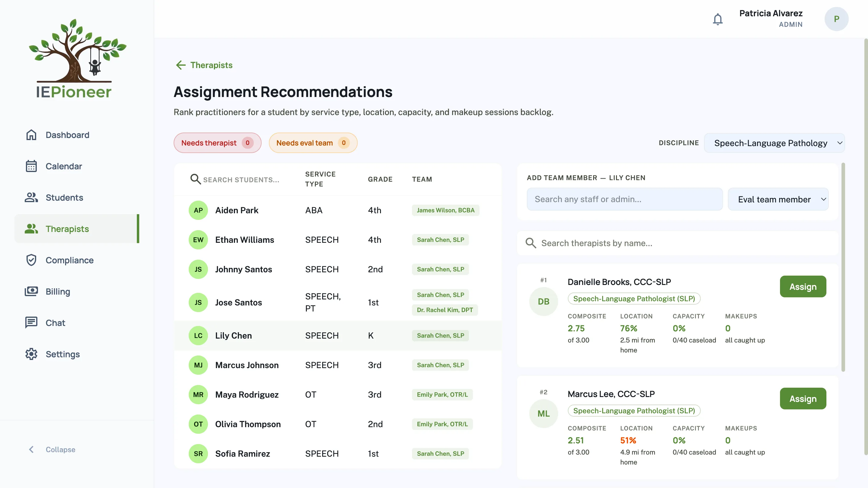Select the Marcus Johnson student name
868x488 pixels.
pyautogui.click(x=247, y=365)
